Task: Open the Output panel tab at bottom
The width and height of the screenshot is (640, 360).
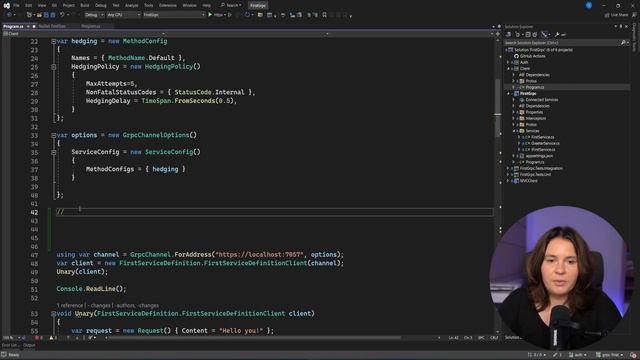Action: 29,345
